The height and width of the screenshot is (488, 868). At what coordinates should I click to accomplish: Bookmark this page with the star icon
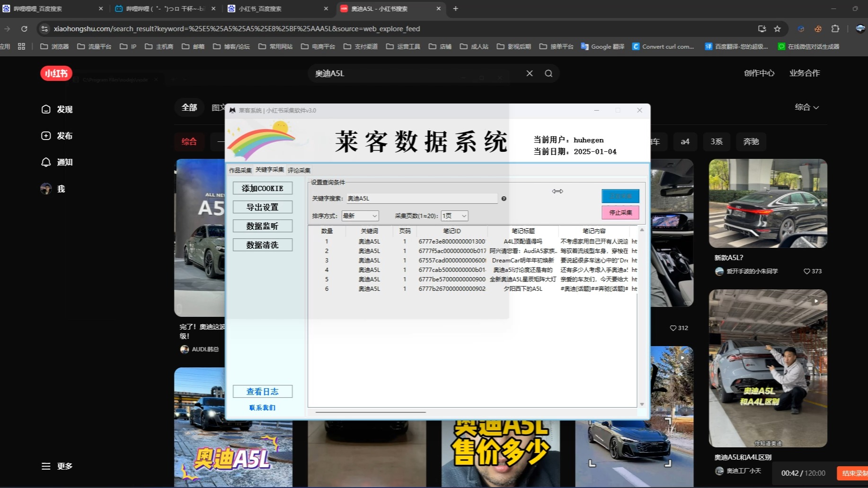coord(777,29)
